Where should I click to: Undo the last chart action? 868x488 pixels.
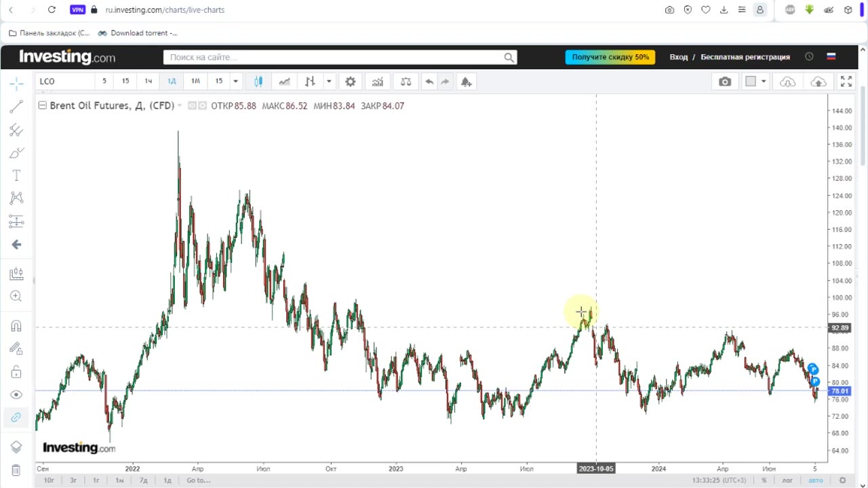click(429, 81)
